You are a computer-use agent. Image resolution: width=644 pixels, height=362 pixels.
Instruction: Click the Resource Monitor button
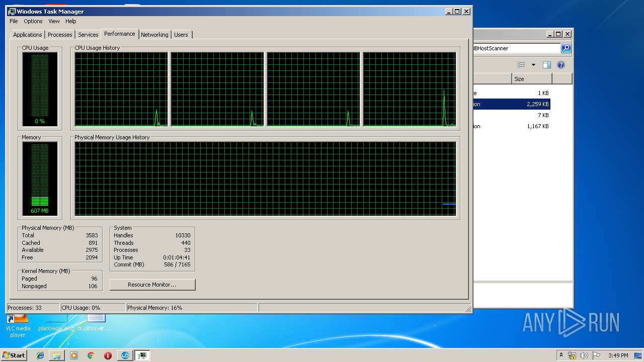pos(152,285)
